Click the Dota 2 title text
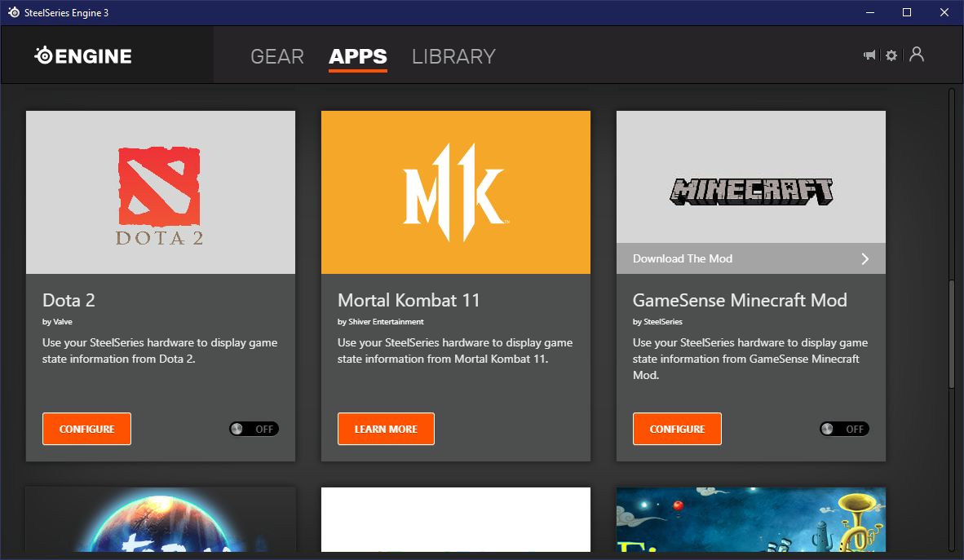 (69, 300)
